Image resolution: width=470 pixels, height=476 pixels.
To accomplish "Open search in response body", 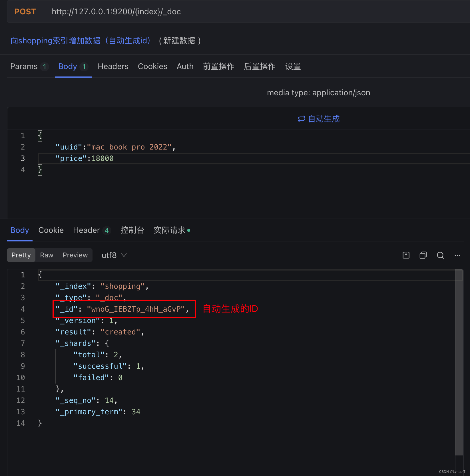I will click(x=440, y=255).
